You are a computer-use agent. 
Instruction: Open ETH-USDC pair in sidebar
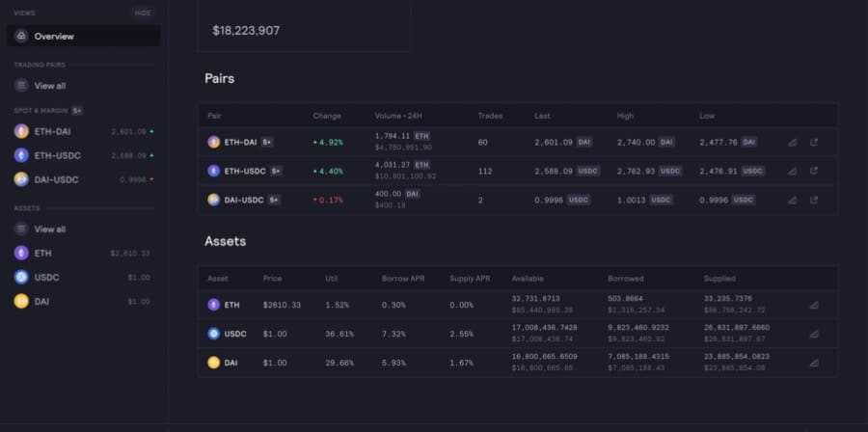55,155
